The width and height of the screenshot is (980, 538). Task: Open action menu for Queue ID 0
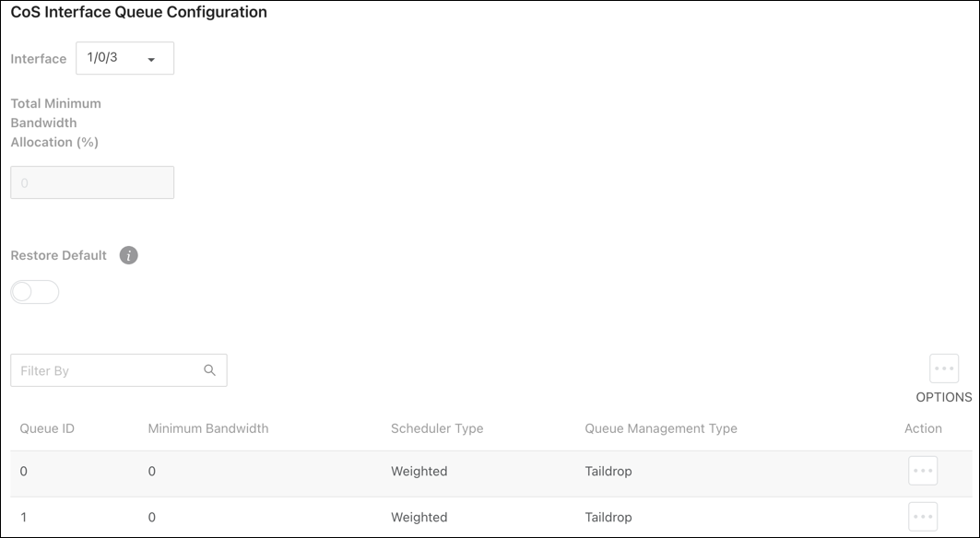point(923,471)
